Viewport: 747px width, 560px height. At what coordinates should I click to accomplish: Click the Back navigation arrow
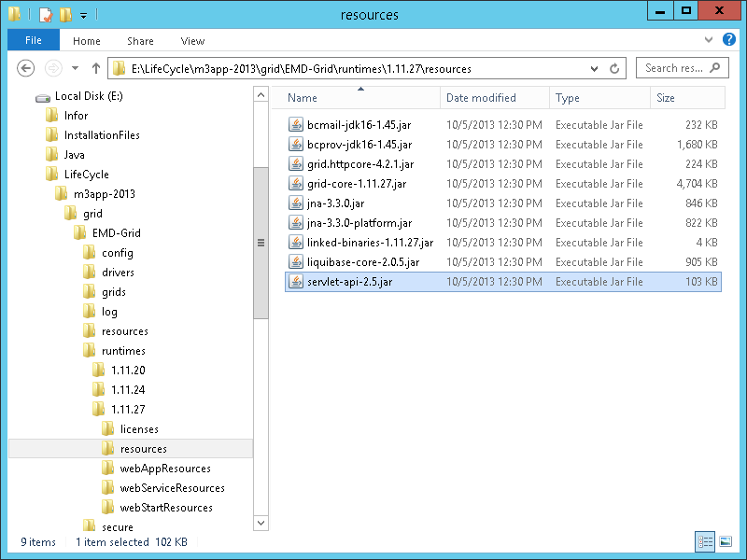pyautogui.click(x=26, y=68)
